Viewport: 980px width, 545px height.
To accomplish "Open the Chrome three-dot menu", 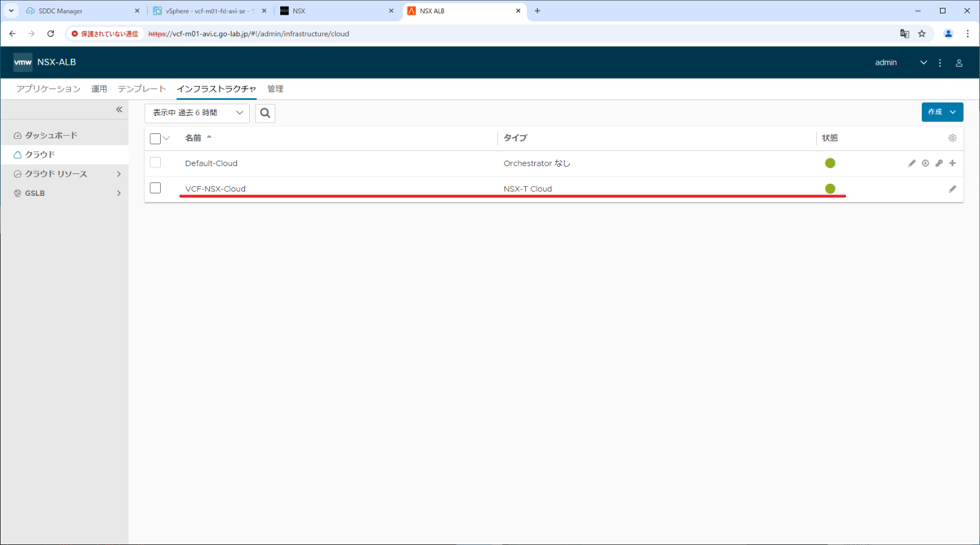I will coord(967,34).
